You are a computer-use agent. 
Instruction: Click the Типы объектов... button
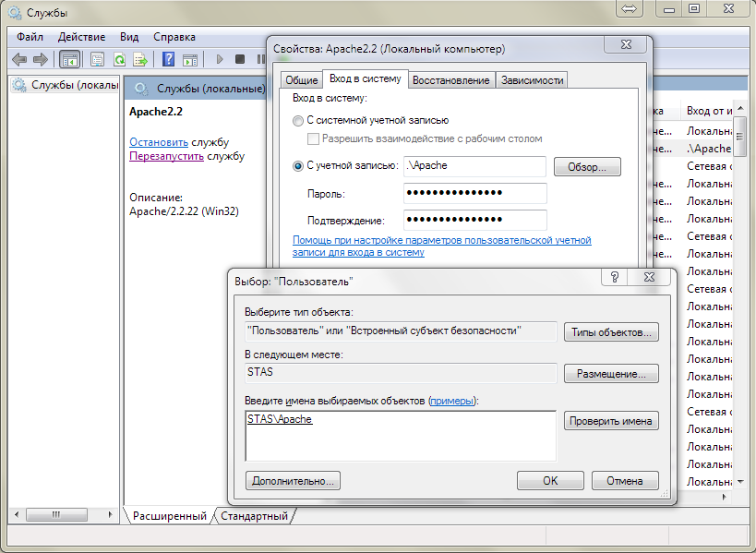click(x=611, y=332)
